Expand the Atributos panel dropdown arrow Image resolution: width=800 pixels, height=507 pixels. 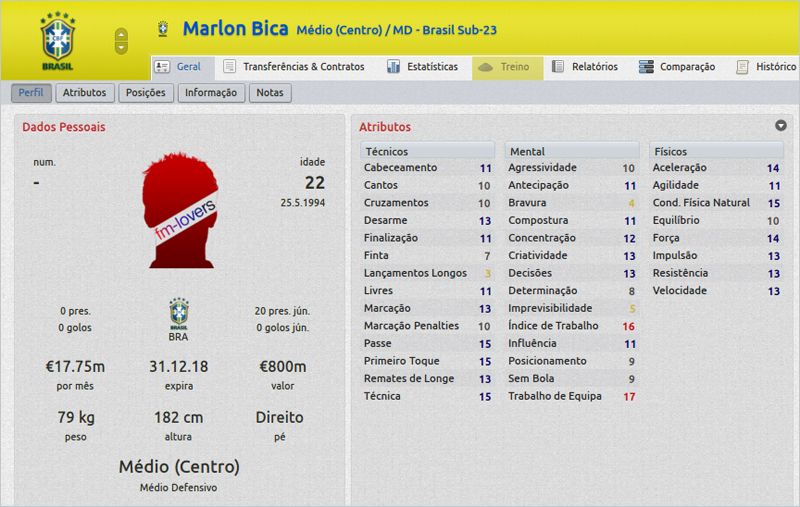780,126
